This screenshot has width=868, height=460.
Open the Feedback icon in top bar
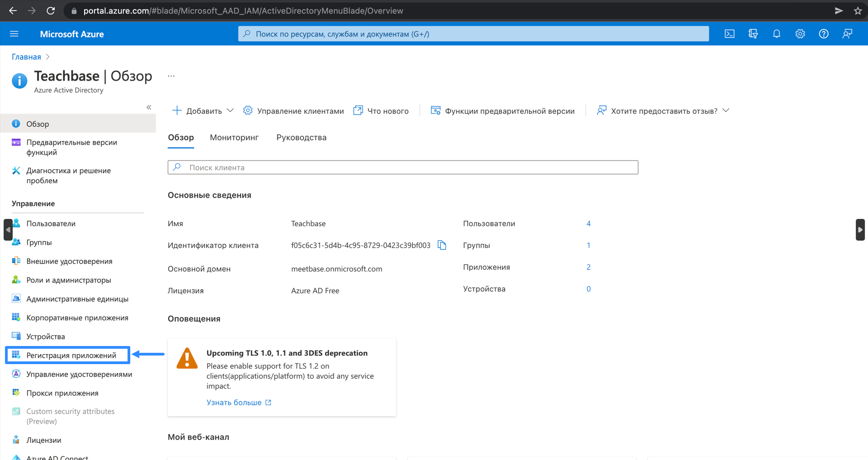tap(847, 34)
